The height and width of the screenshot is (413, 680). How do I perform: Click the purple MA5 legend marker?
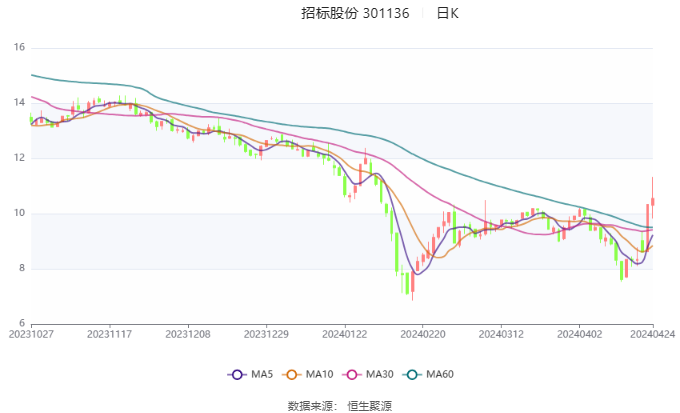(237, 374)
